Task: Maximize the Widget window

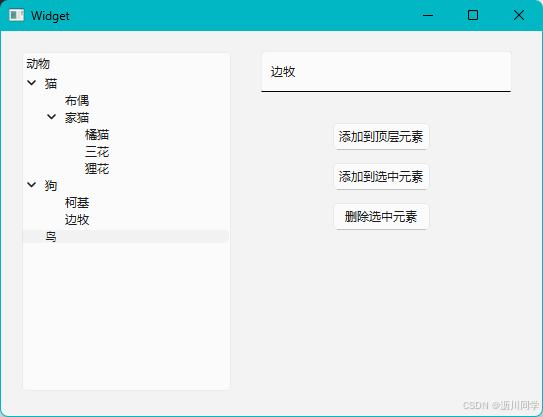Action: [473, 15]
